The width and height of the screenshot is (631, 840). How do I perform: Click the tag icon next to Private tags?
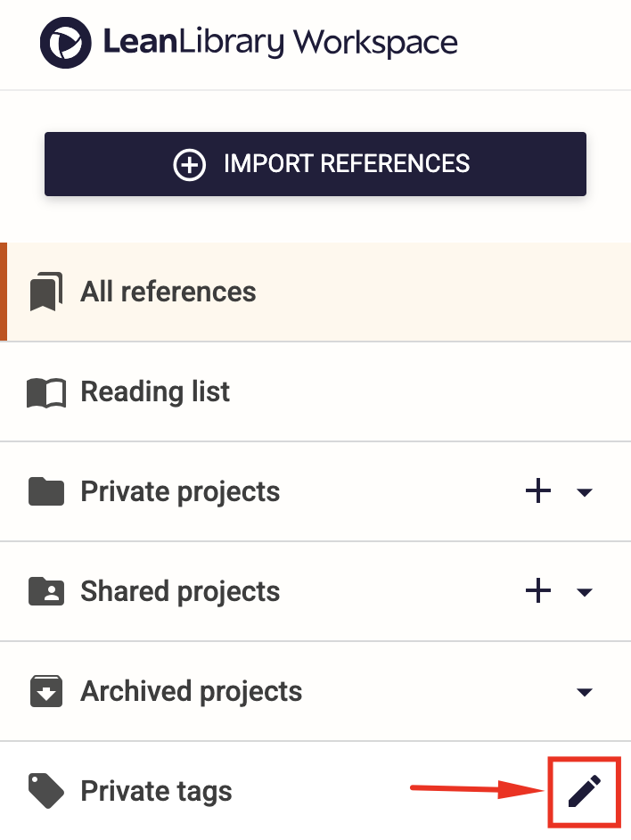pos(46,791)
